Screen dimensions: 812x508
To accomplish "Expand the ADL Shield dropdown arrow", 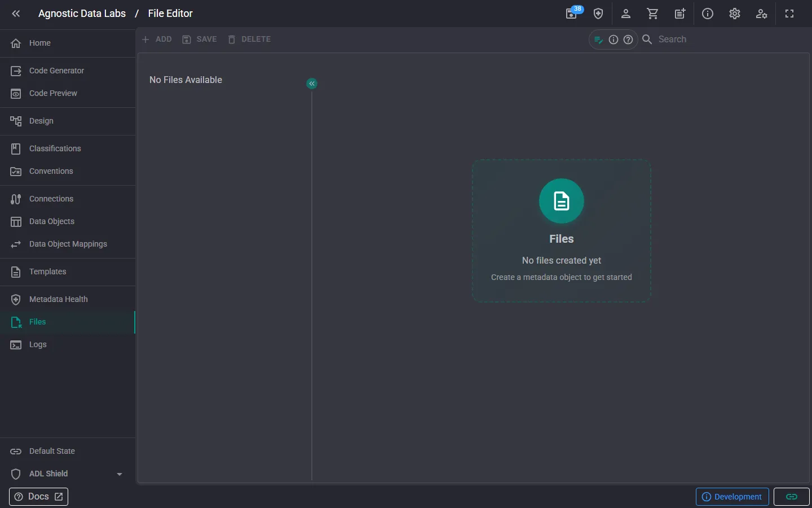I will click(x=120, y=474).
